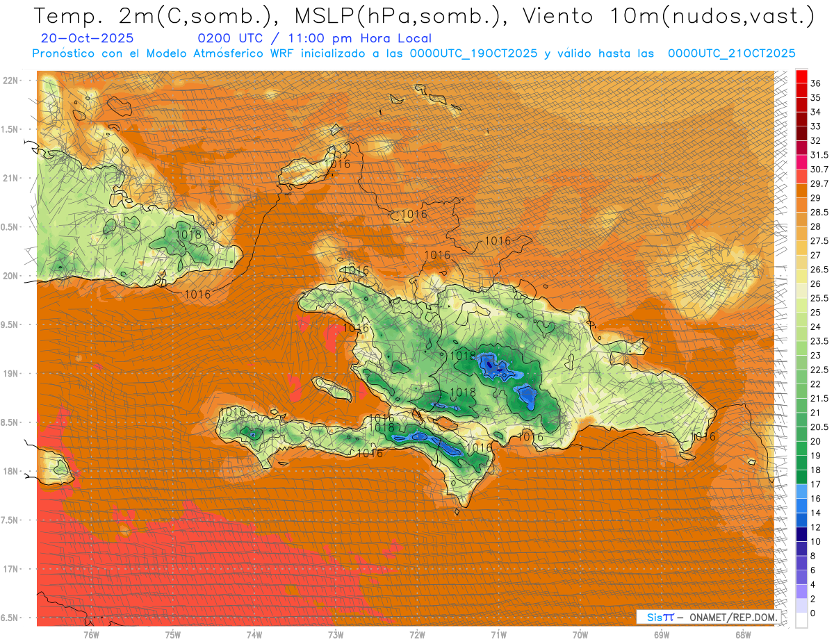Click the '74W' longitude label
This screenshot has width=834, height=644.
[254, 634]
